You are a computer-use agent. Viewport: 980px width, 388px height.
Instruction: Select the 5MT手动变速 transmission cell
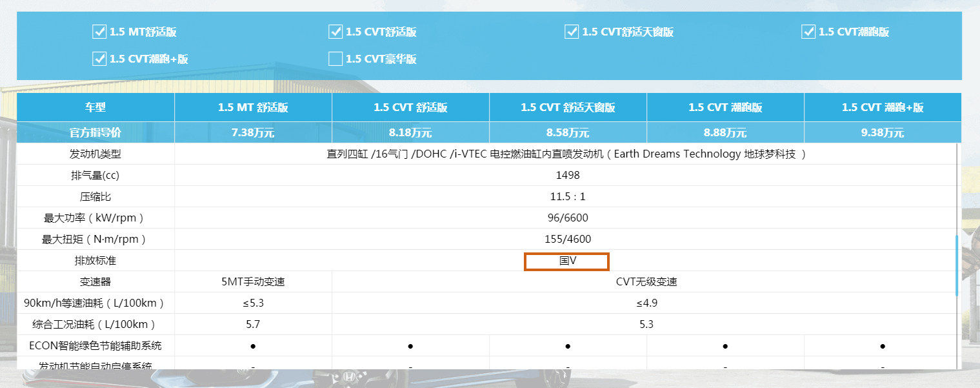[253, 282]
